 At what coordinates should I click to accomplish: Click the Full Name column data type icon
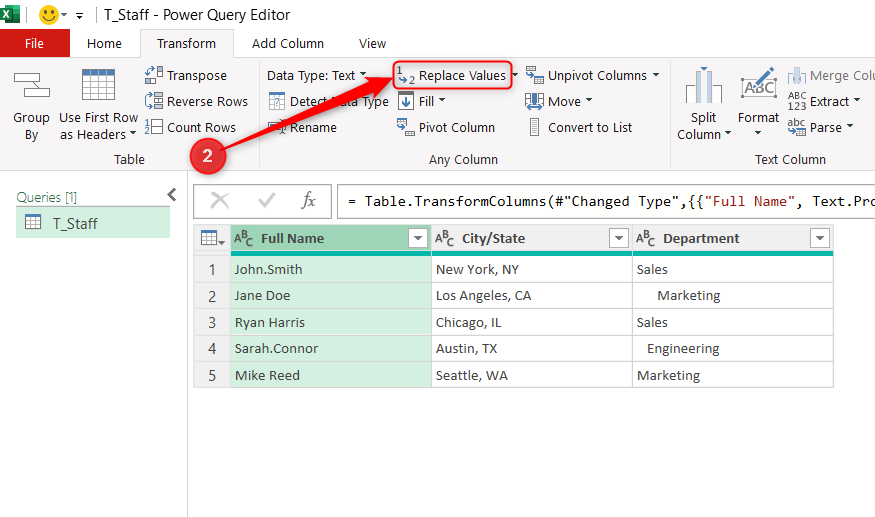pyautogui.click(x=243, y=238)
